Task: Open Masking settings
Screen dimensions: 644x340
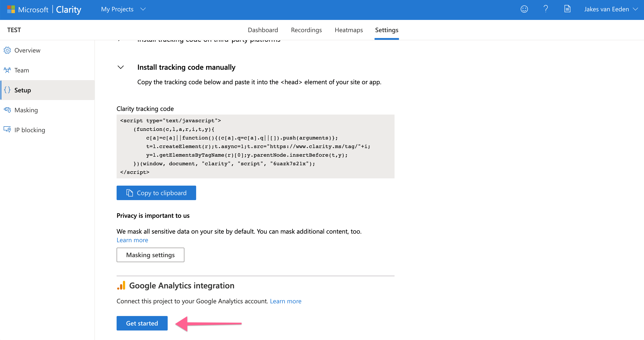Action: pyautogui.click(x=150, y=255)
